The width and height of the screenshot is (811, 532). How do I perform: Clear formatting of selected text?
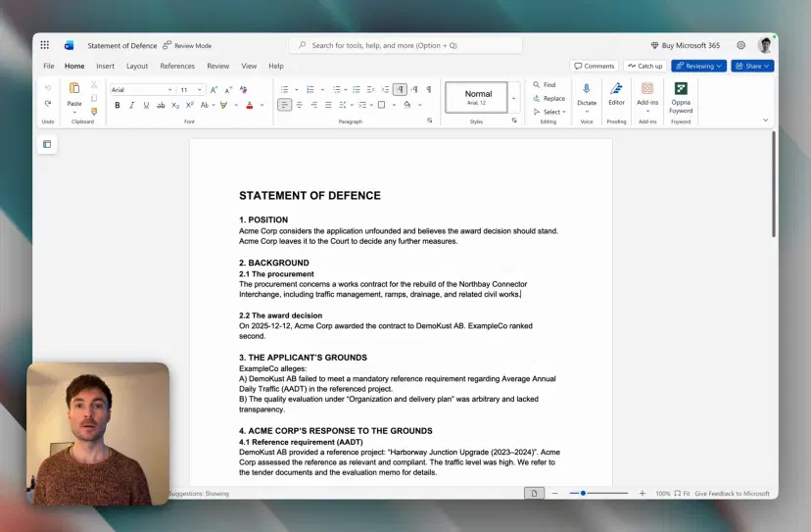tap(243, 89)
